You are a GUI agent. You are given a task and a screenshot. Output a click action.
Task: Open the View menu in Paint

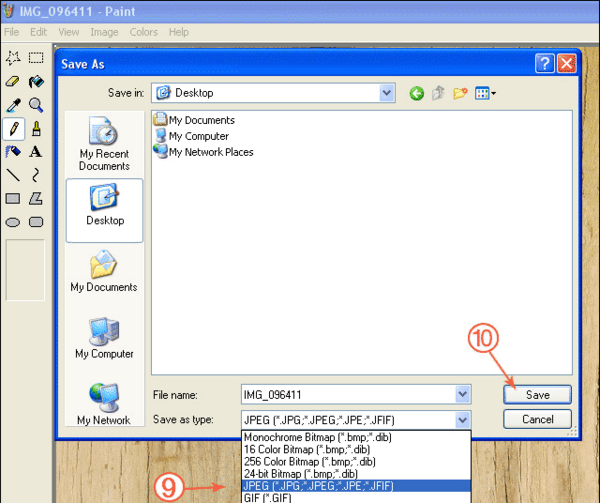69,32
